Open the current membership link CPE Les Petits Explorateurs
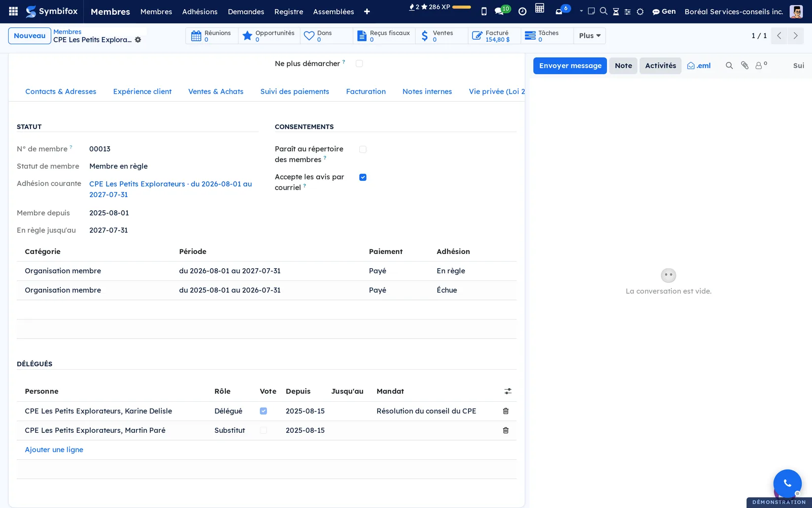Screen dimensions: 812x508 pyautogui.click(x=171, y=189)
